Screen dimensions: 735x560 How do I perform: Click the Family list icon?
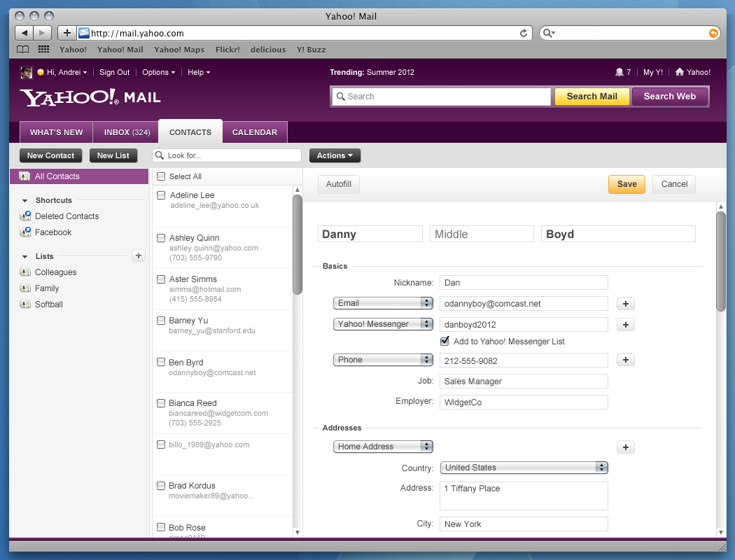point(24,288)
